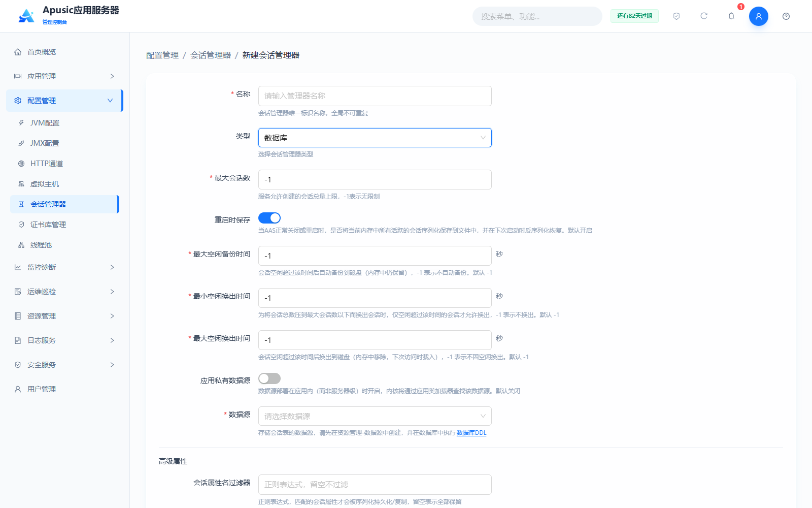Expand the 应用管理 menu chevron
The height and width of the screenshot is (508, 812).
tap(112, 76)
